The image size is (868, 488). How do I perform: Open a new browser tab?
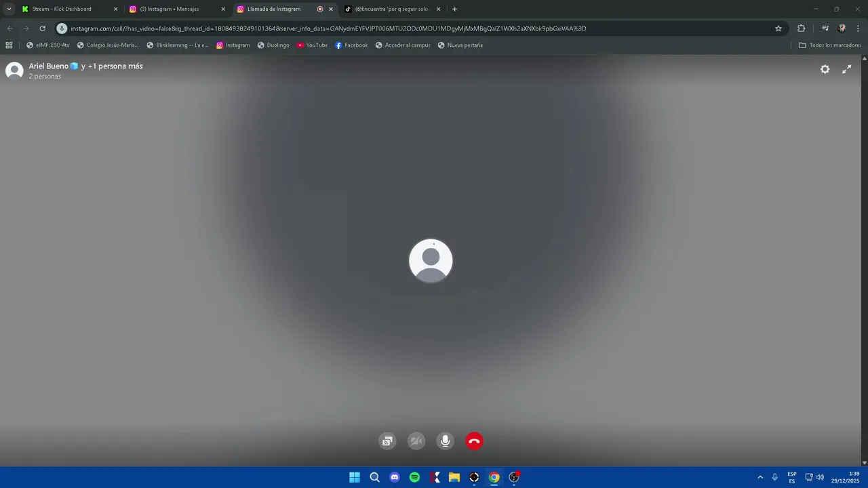tap(454, 9)
